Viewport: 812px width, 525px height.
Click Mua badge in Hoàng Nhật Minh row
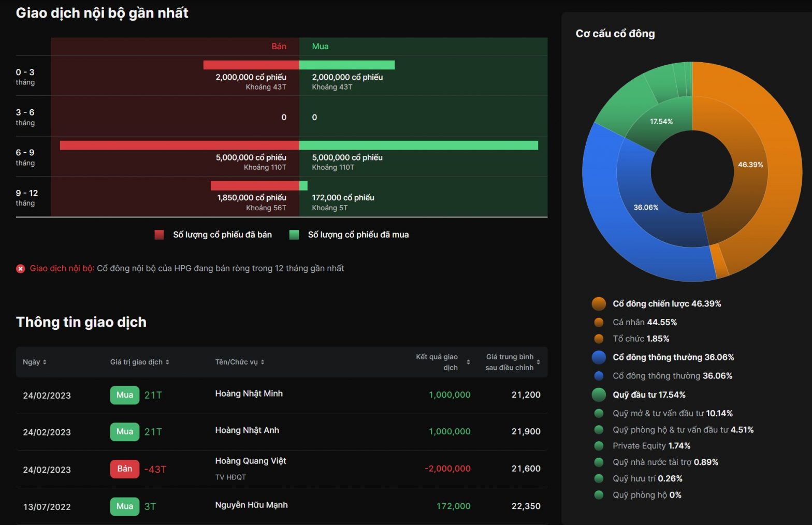click(124, 395)
